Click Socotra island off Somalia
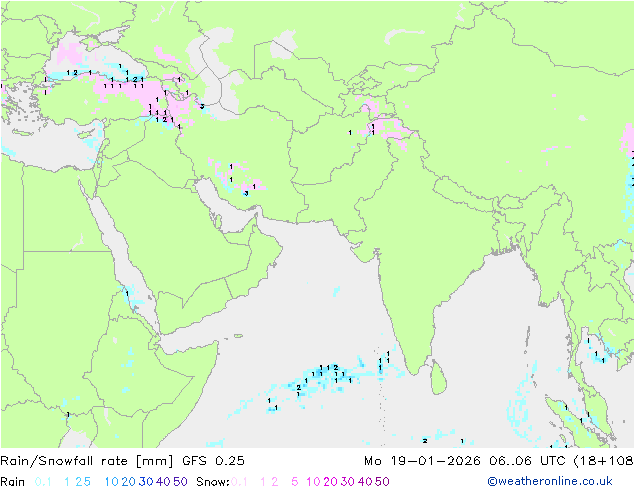 [x=238, y=336]
